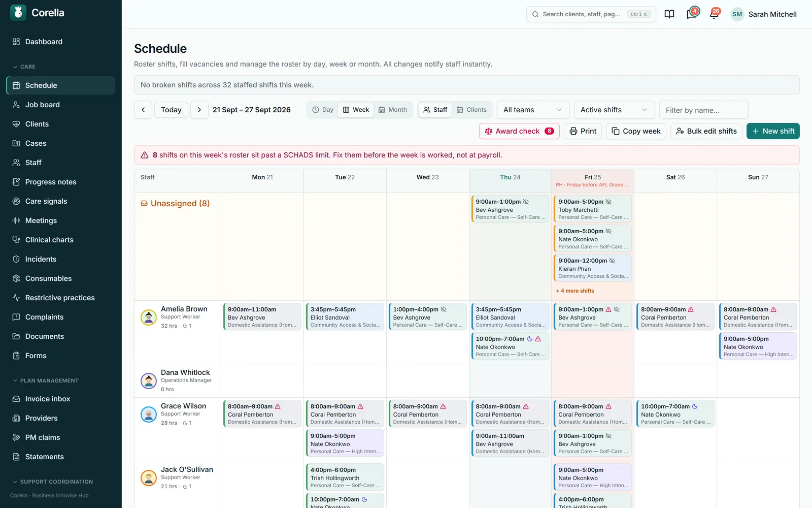Click the Copy week button
Viewport: 812px width, 508px height.
tap(636, 131)
